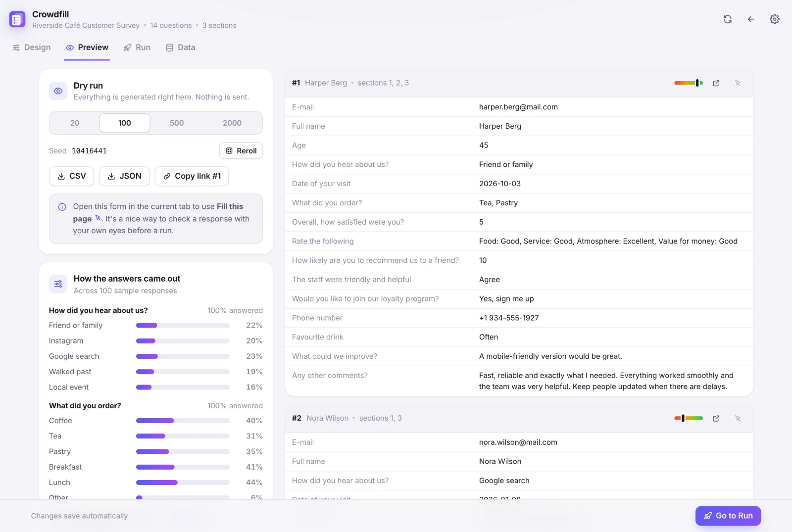
Task: Click the refresh icon in the header
Action: pos(727,19)
